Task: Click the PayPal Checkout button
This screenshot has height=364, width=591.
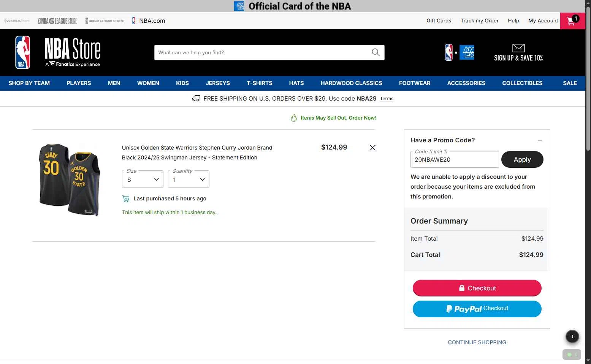Action: pos(477,309)
